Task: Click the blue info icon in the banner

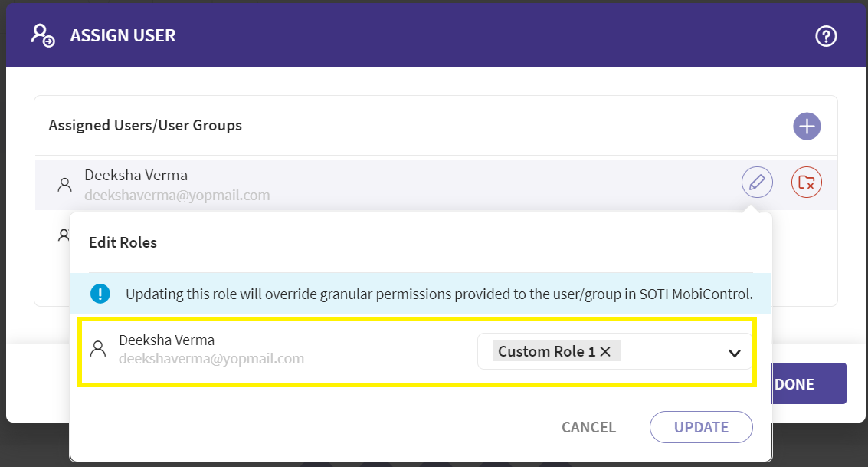Action: pos(100,294)
